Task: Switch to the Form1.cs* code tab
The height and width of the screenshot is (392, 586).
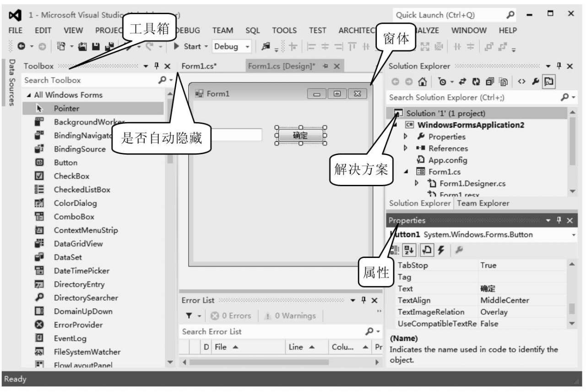Action: tap(199, 66)
